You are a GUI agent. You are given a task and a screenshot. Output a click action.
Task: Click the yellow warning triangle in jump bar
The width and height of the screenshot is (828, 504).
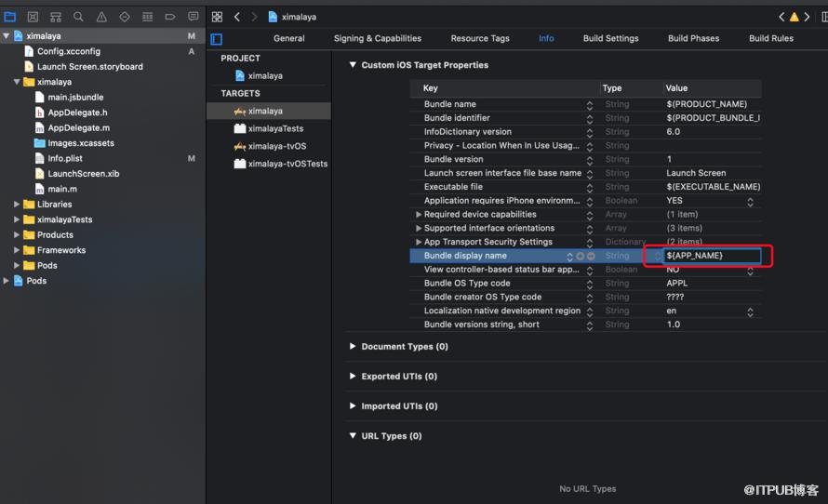coord(794,17)
